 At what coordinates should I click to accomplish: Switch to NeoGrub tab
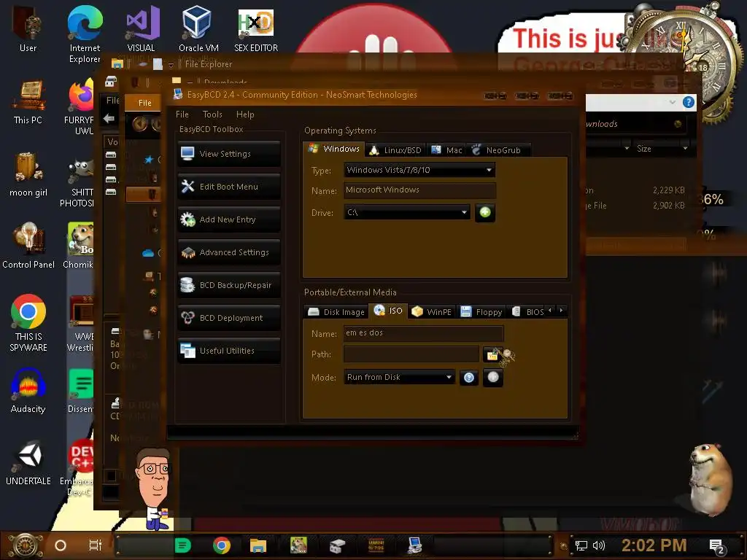tap(498, 150)
